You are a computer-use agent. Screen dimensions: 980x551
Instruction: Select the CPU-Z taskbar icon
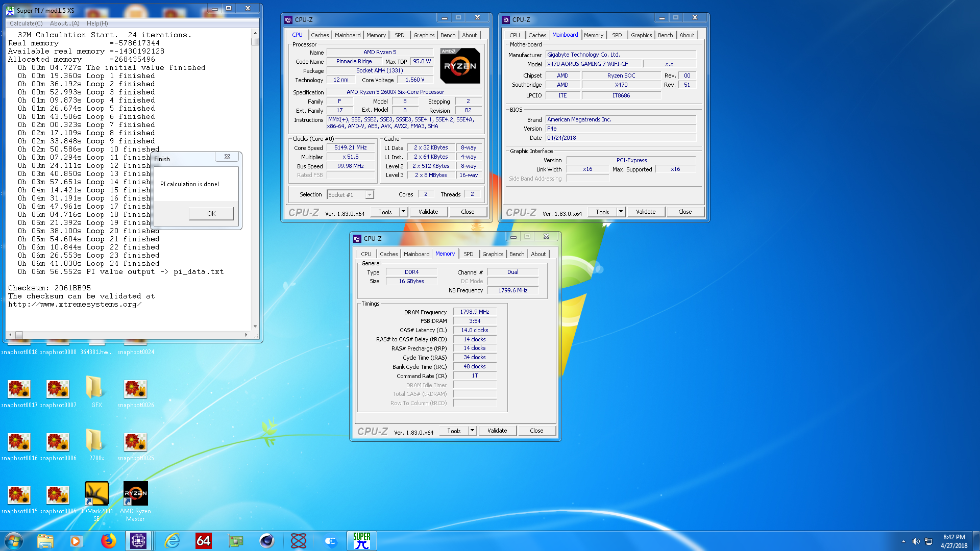[138, 541]
